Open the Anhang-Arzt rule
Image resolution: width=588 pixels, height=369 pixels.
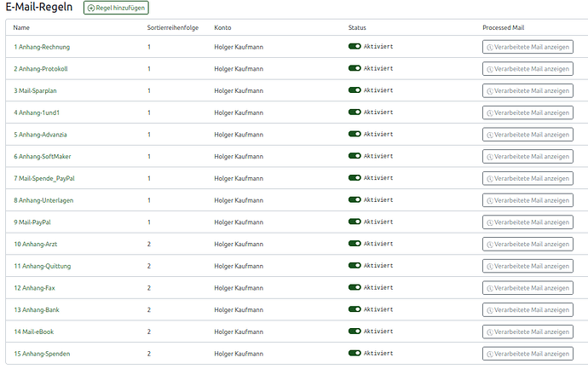36,244
